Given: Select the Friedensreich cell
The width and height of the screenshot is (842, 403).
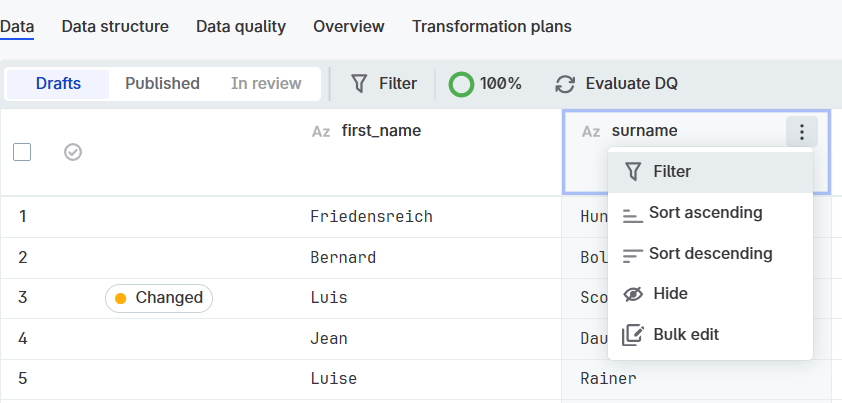Looking at the screenshot, I should 372,217.
